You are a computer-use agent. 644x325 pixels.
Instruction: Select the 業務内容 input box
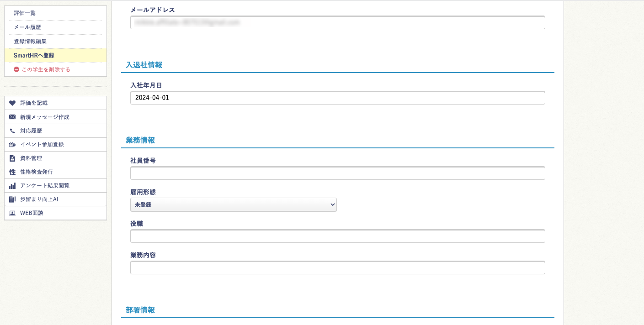pos(337,268)
